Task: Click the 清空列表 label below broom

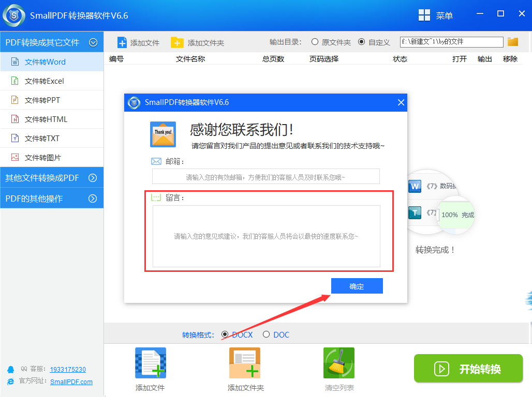Action: click(x=339, y=388)
